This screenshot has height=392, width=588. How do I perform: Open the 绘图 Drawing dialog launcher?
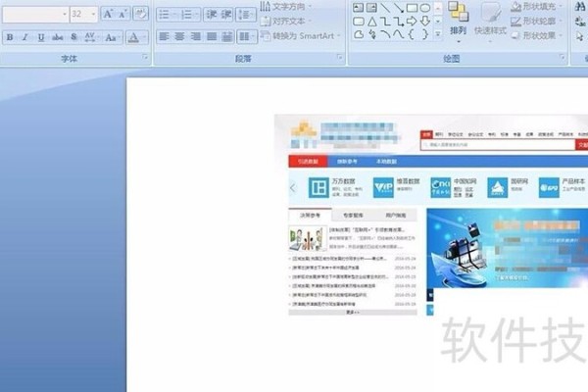[563, 57]
